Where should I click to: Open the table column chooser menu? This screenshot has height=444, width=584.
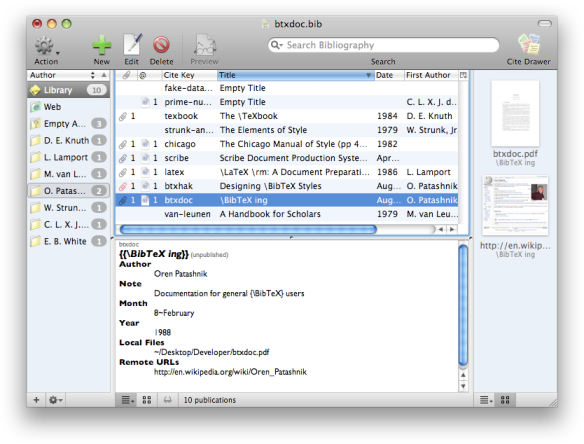point(463,75)
